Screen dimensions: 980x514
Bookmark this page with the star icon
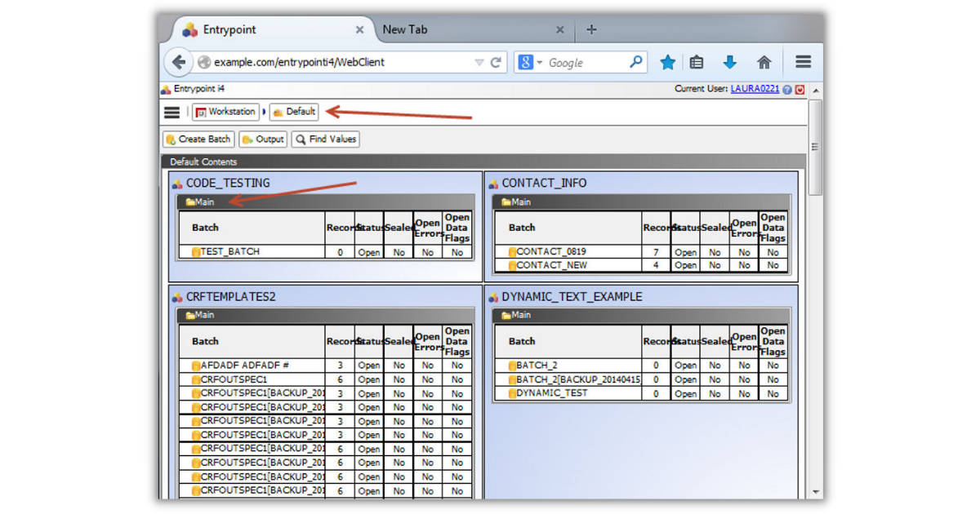(x=667, y=61)
